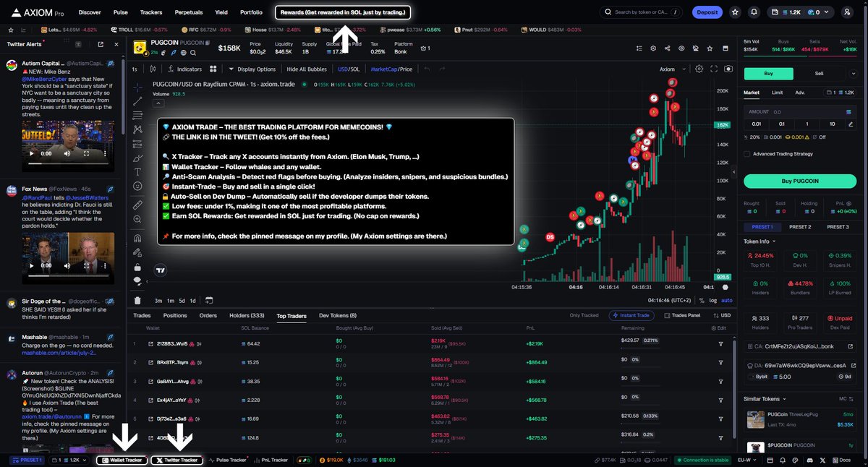Open the user account profile icon
The height and width of the screenshot is (467, 868).
click(x=848, y=12)
